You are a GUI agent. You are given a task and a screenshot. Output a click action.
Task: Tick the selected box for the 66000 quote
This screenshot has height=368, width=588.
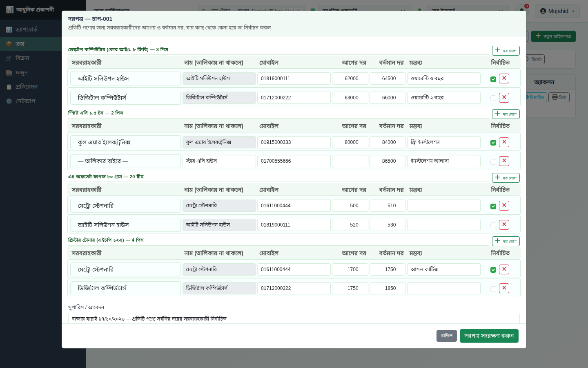point(493,98)
